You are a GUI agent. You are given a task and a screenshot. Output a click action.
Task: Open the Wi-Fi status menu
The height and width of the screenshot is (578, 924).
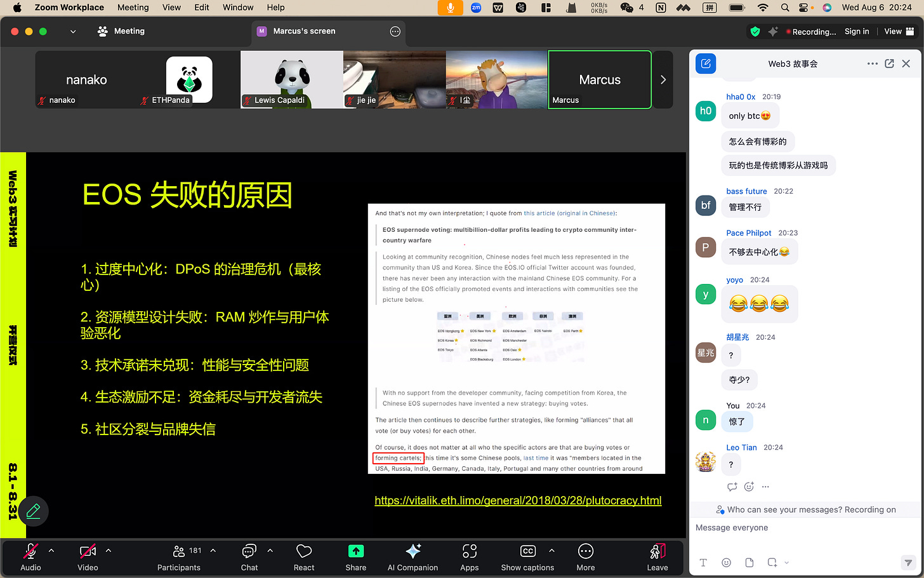click(x=763, y=8)
